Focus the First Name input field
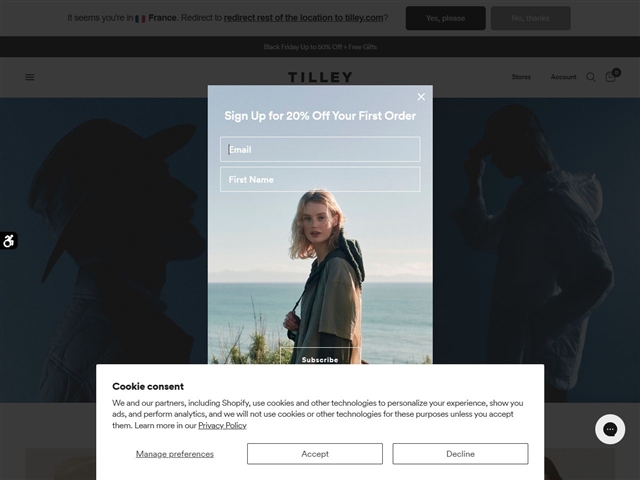 click(x=320, y=179)
